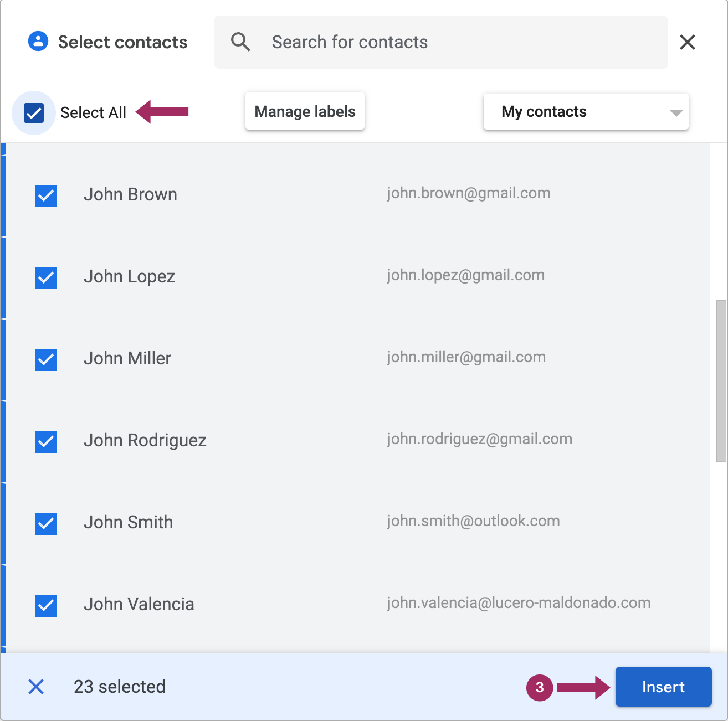Click email john.brown@gmail.com
Screen dimensions: 728x721
tap(469, 193)
